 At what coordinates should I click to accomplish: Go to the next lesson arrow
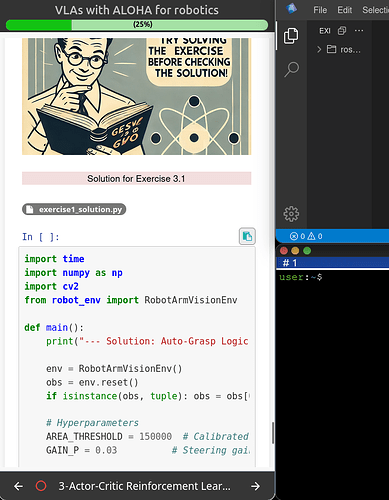click(x=256, y=486)
